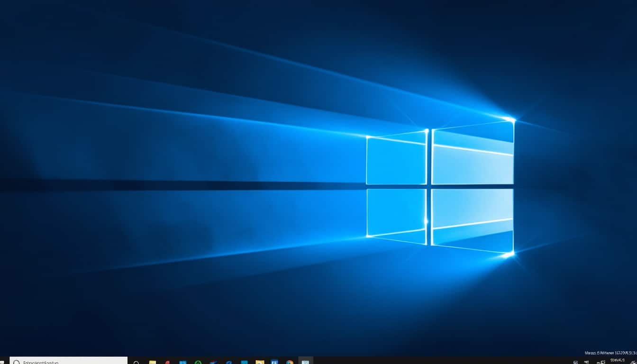637x364 pixels.
Task: Click the taskbar search box
Action: pyautogui.click(x=68, y=361)
